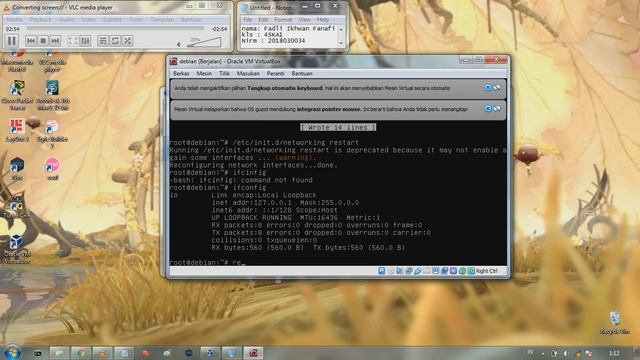This screenshot has height=360, width=640.
Task: Click VirtualBox video capture status icon
Action: (x=444, y=271)
